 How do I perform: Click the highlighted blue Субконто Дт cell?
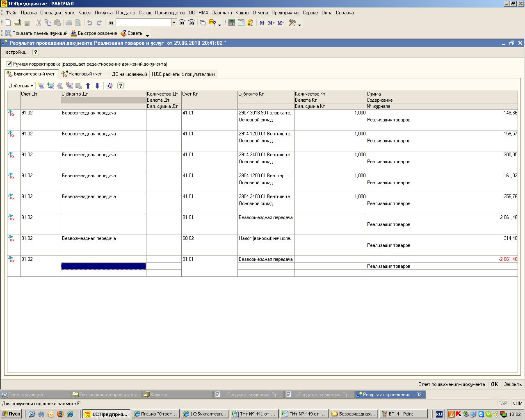[103, 266]
